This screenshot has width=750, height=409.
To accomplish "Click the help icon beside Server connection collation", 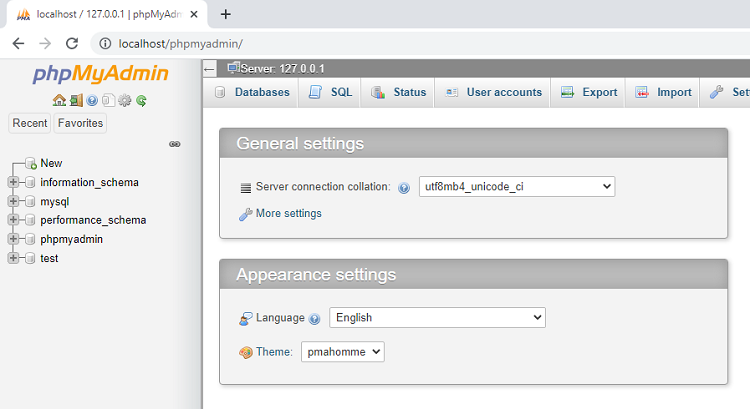I will pyautogui.click(x=404, y=188).
